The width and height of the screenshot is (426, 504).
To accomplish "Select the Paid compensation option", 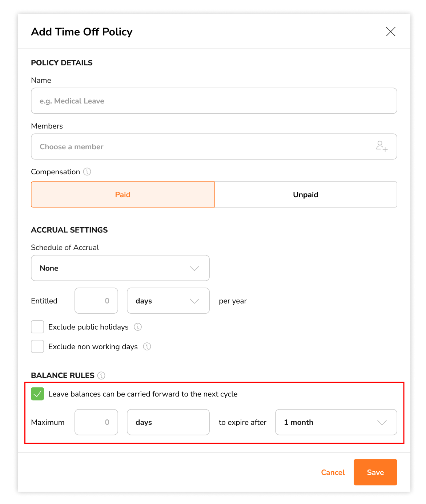I will [122, 194].
